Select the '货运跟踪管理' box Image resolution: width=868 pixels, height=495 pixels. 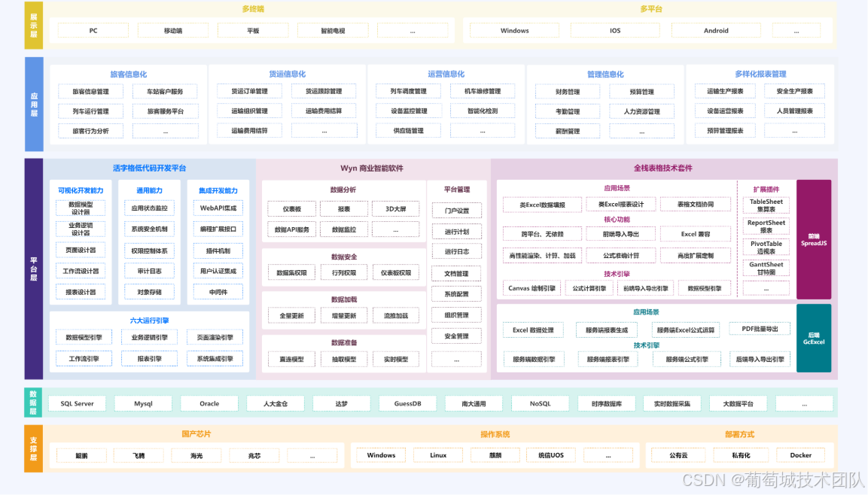coord(324,91)
